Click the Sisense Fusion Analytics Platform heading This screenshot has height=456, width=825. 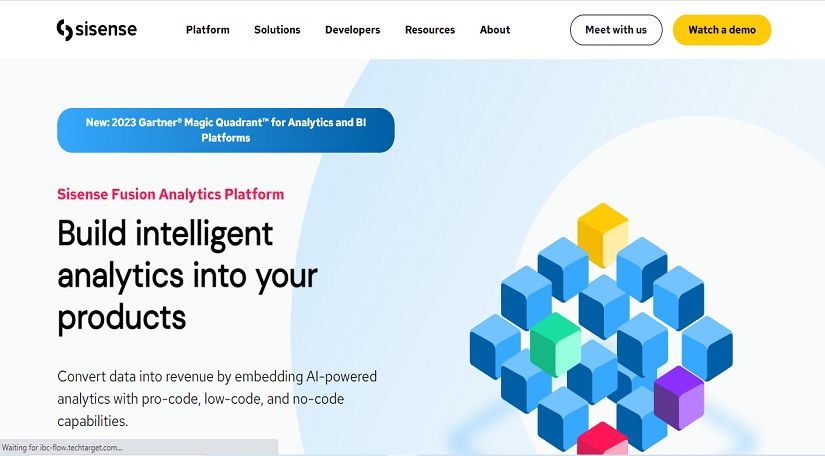170,194
